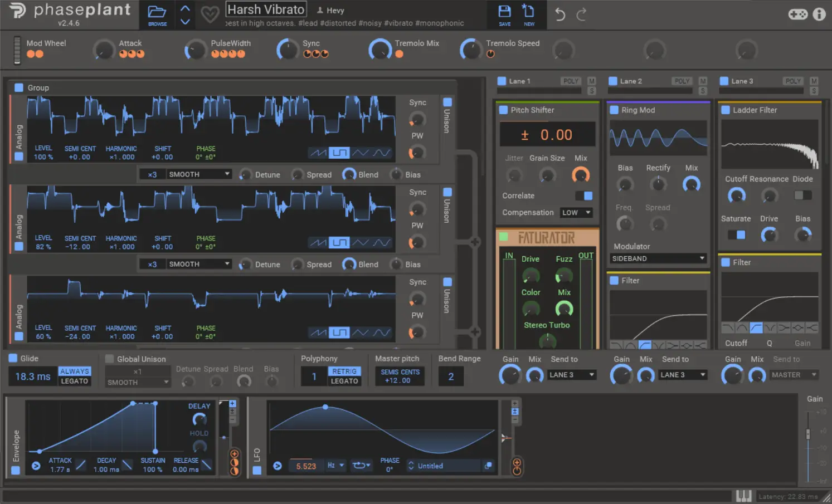Disable the Pitch Shifter effect
Viewport: 832px width, 504px height.
[503, 110]
